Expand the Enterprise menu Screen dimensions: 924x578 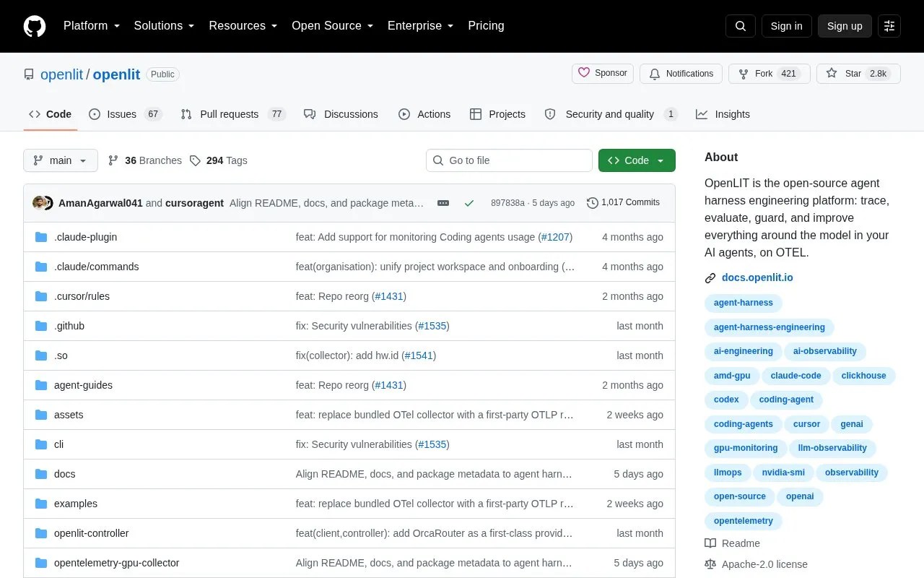point(420,26)
